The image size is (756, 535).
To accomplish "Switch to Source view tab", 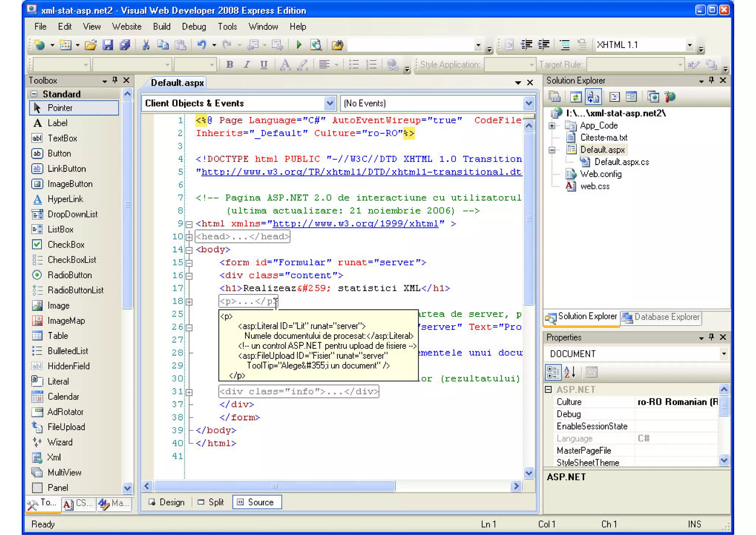I will (x=257, y=502).
